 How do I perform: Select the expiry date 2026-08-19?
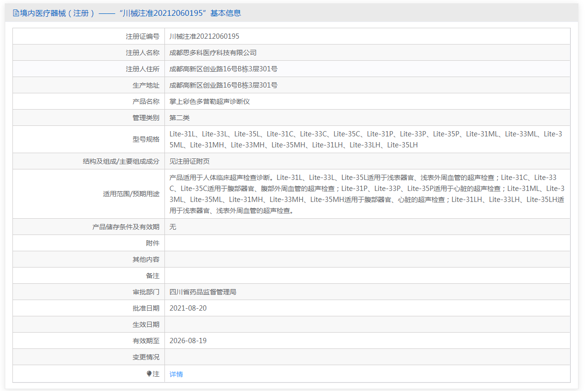coord(188,341)
